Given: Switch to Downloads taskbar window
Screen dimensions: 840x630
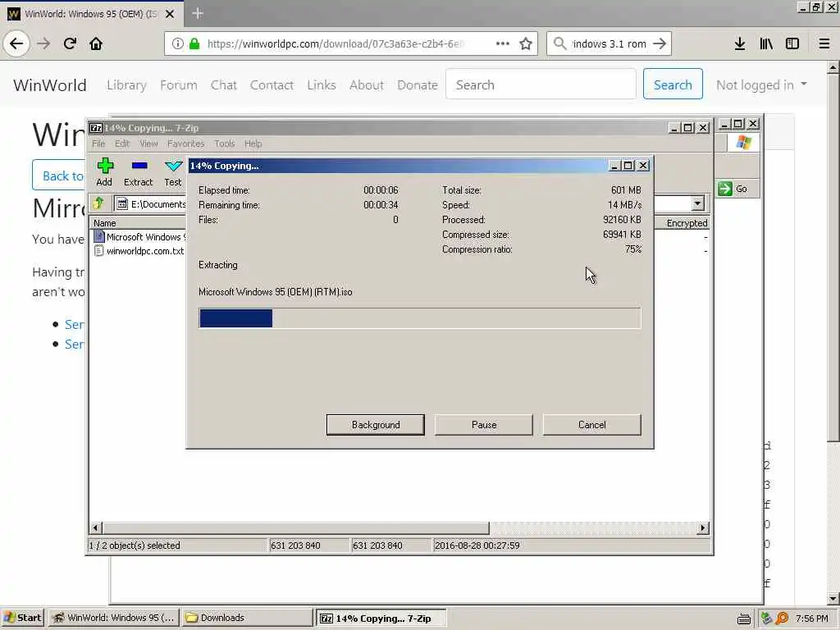Looking at the screenshot, I should (247, 618).
